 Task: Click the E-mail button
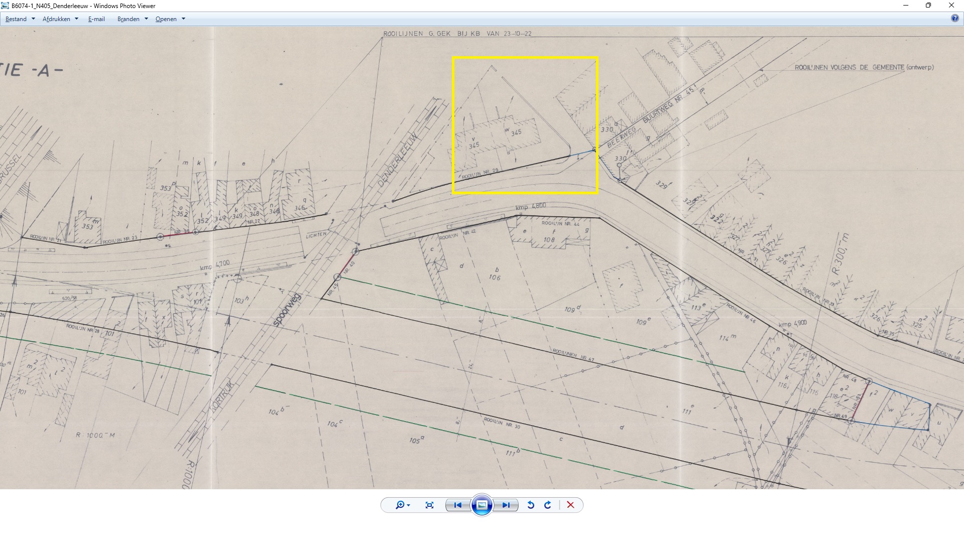96,19
